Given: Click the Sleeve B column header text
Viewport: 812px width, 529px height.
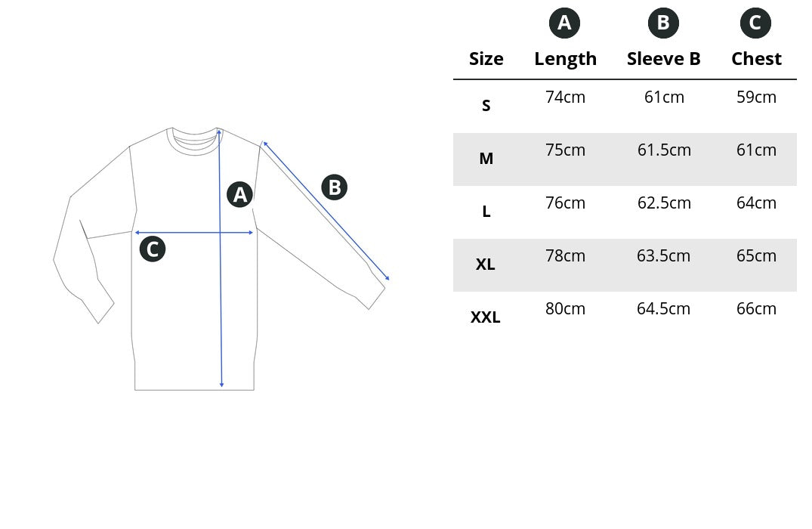Looking at the screenshot, I should [x=663, y=59].
